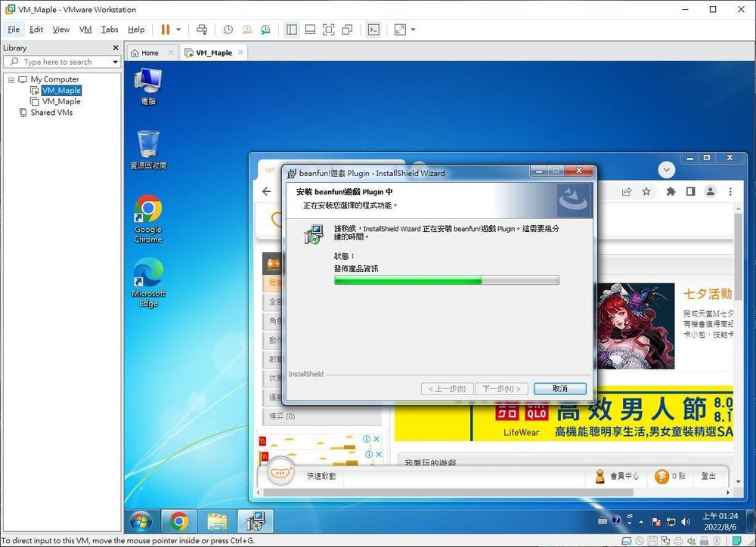Switch the virtual machine to Unity mode

tap(347, 29)
